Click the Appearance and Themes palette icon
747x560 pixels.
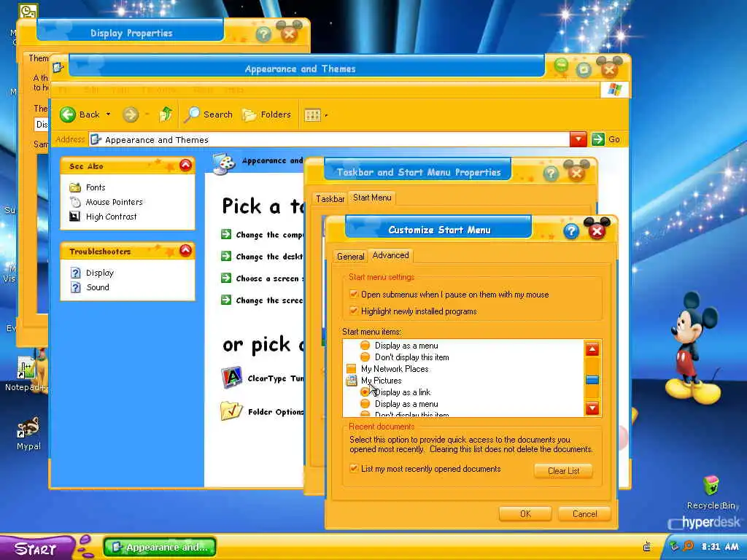click(224, 163)
